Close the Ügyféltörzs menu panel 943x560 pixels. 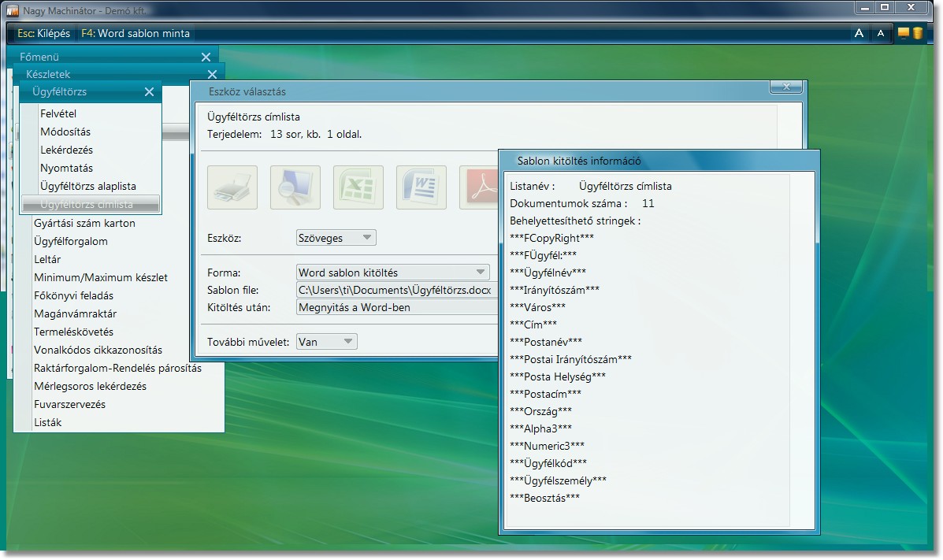point(149,92)
